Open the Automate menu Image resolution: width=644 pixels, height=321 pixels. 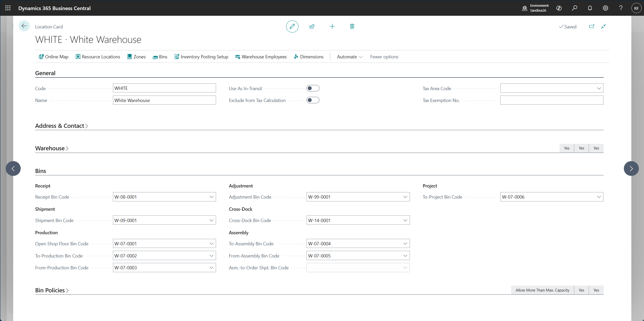[350, 57]
